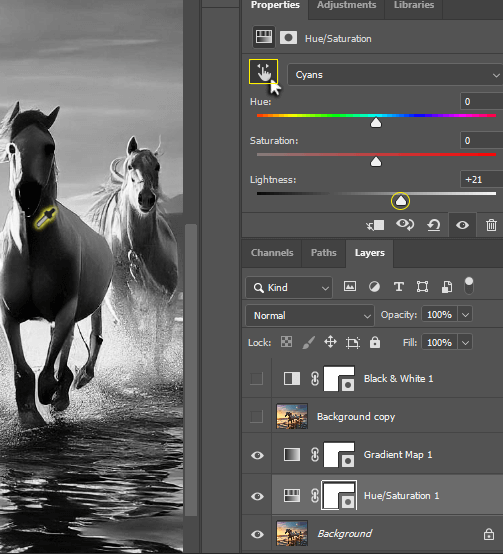Image resolution: width=503 pixels, height=554 pixels.
Task: Delete adjustment layer with trash icon
Action: click(491, 225)
